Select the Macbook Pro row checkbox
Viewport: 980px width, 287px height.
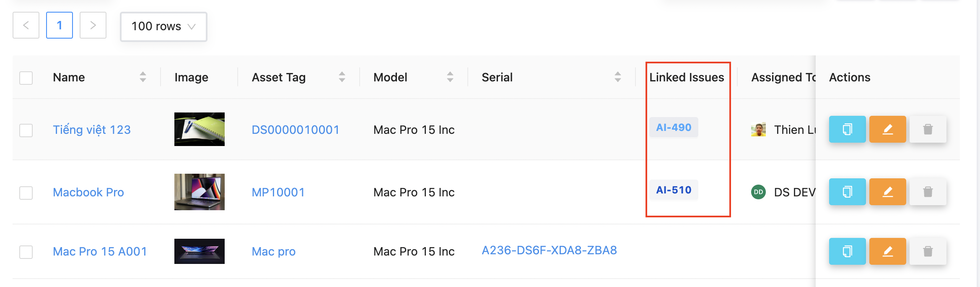tap(26, 193)
